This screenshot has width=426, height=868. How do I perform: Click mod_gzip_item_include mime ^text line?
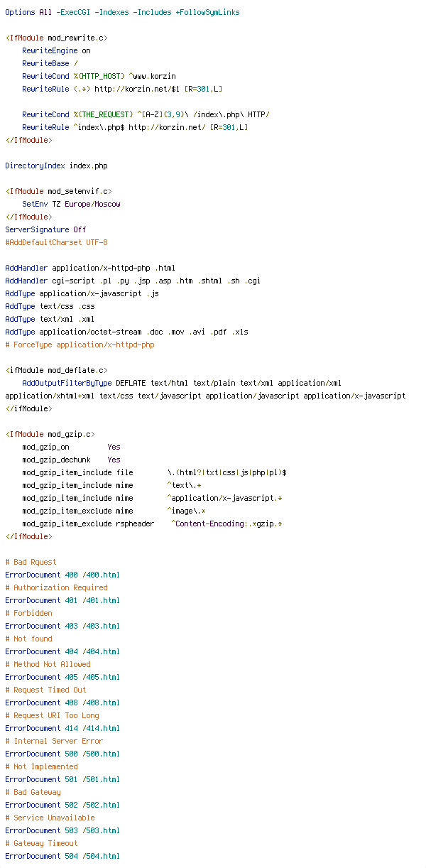[x=111, y=485]
